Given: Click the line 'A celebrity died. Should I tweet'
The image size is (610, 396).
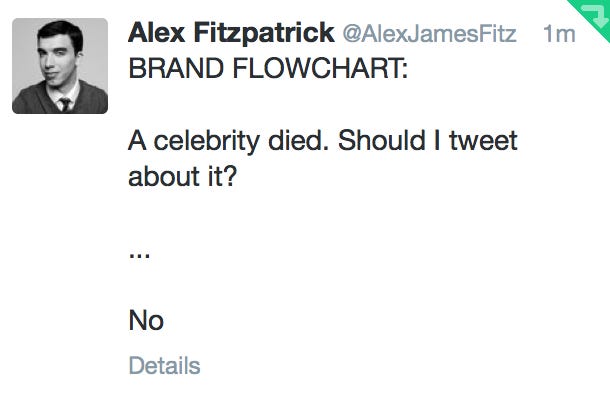Looking at the screenshot, I should [x=323, y=141].
